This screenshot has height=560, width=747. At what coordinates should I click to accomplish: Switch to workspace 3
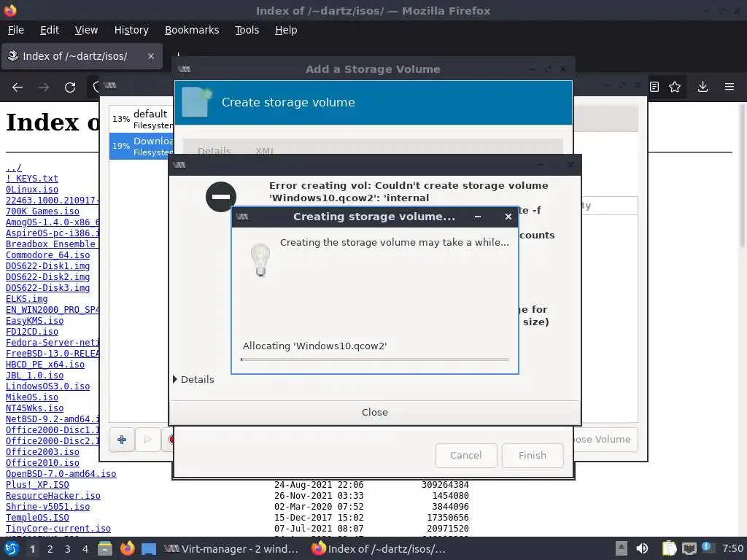pos(68,549)
